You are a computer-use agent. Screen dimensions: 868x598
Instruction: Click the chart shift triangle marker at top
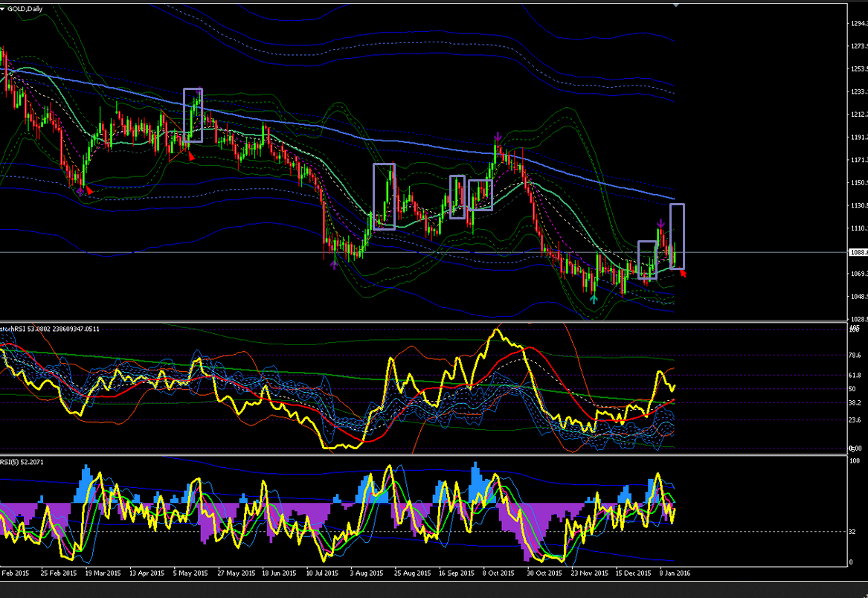[x=676, y=5]
